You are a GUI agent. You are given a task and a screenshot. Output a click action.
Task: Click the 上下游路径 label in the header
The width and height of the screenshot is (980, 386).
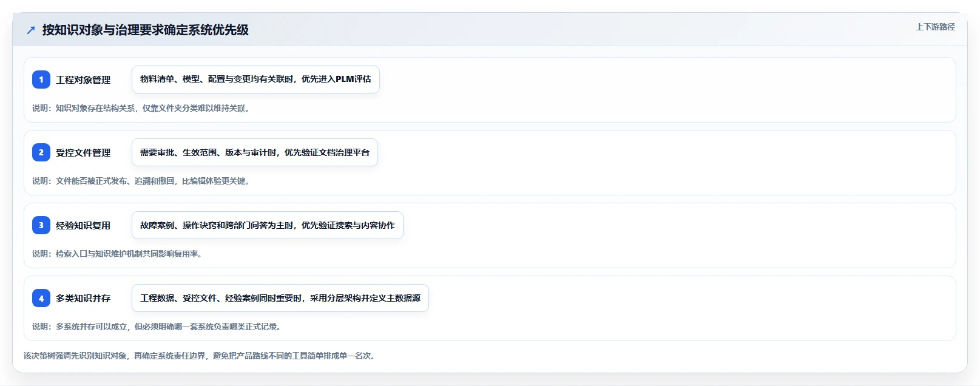935,27
